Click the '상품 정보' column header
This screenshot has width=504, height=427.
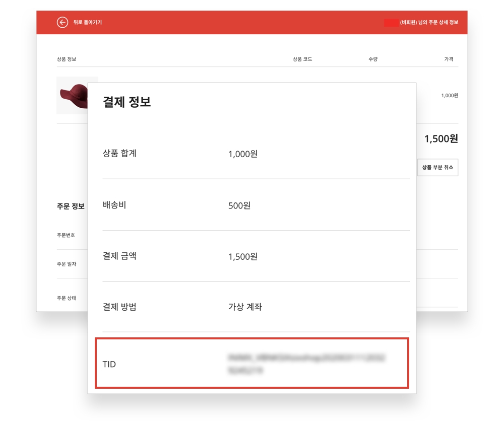click(x=67, y=59)
